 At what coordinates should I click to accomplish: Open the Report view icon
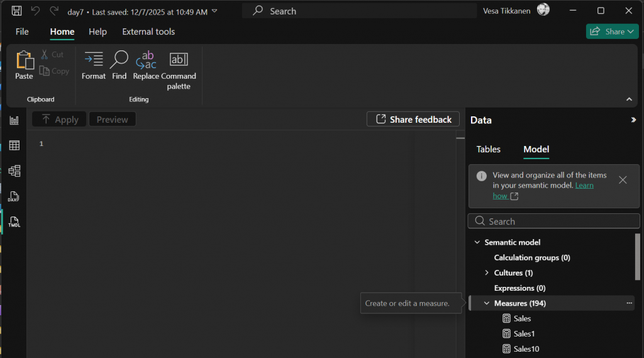[14, 120]
